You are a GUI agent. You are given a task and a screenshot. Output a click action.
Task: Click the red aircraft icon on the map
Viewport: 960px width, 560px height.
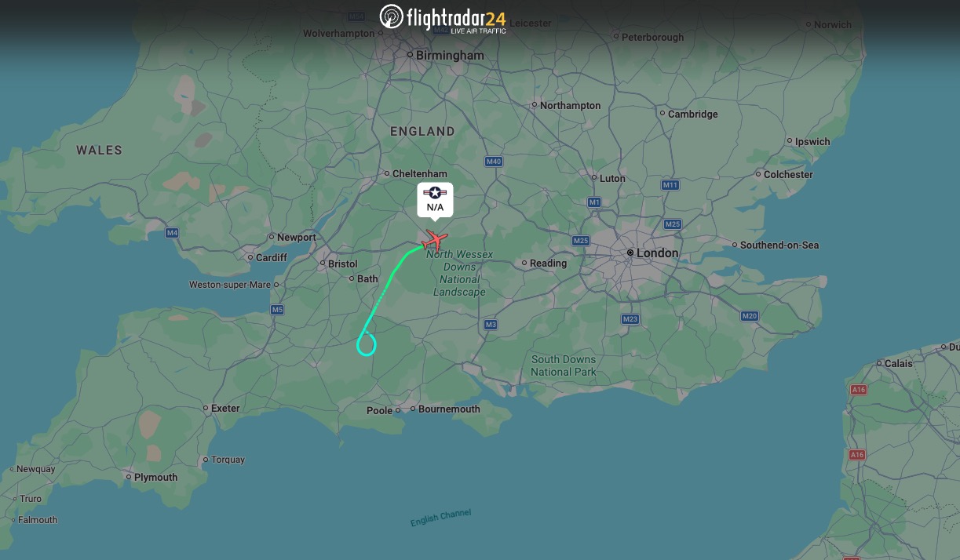(434, 239)
